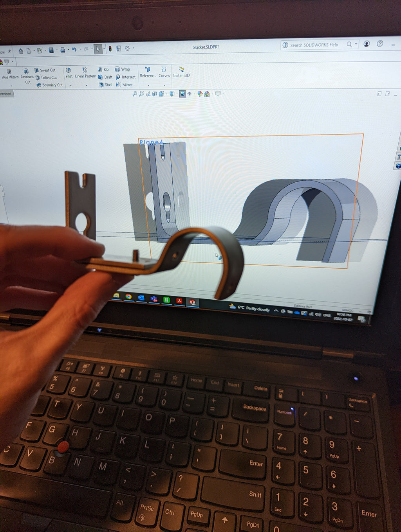Click the Rebuild traffic light icon
Screen dimensions: 401x532
pyautogui.click(x=110, y=49)
